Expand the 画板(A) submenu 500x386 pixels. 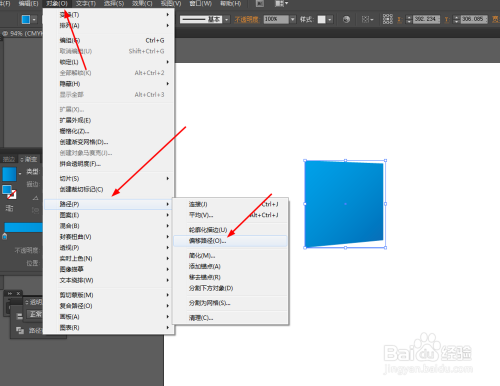109,317
